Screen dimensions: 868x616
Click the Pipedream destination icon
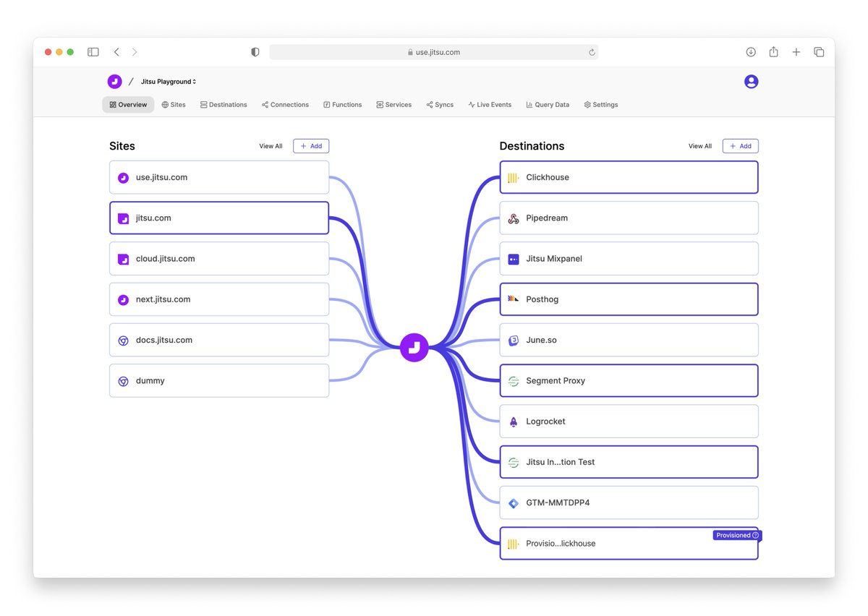[513, 218]
